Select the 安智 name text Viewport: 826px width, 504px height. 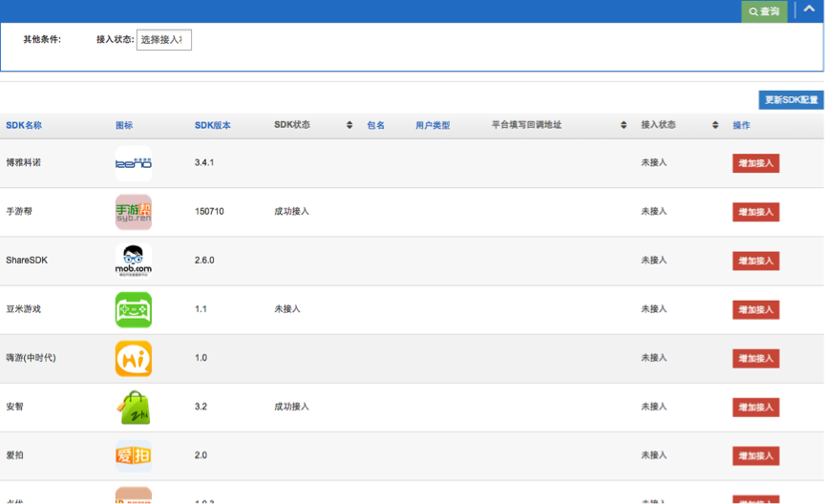[14, 407]
